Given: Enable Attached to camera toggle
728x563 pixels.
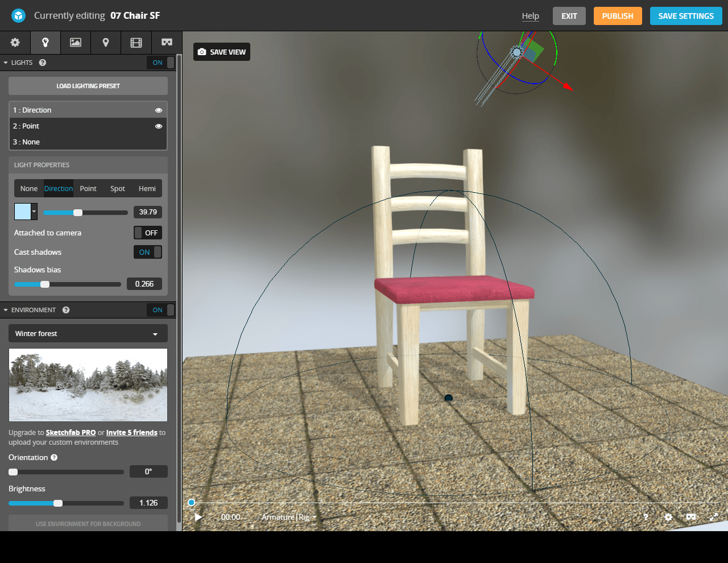Looking at the screenshot, I should (x=148, y=233).
